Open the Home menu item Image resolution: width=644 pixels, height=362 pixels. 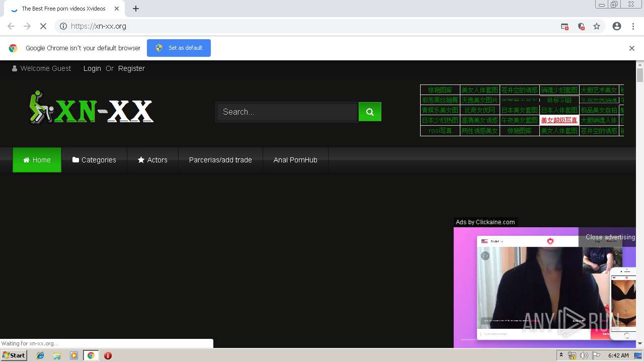click(37, 160)
